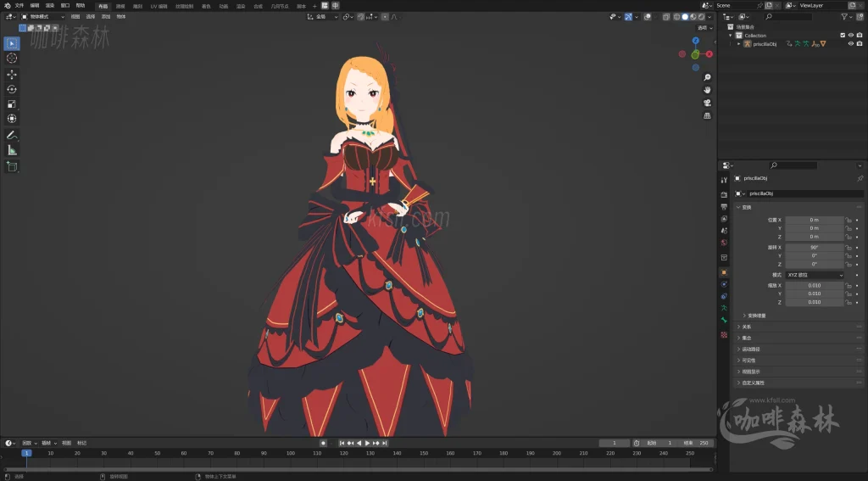Open the 添加 Add menu in viewport header
The width and height of the screenshot is (868, 481).
pos(106,17)
